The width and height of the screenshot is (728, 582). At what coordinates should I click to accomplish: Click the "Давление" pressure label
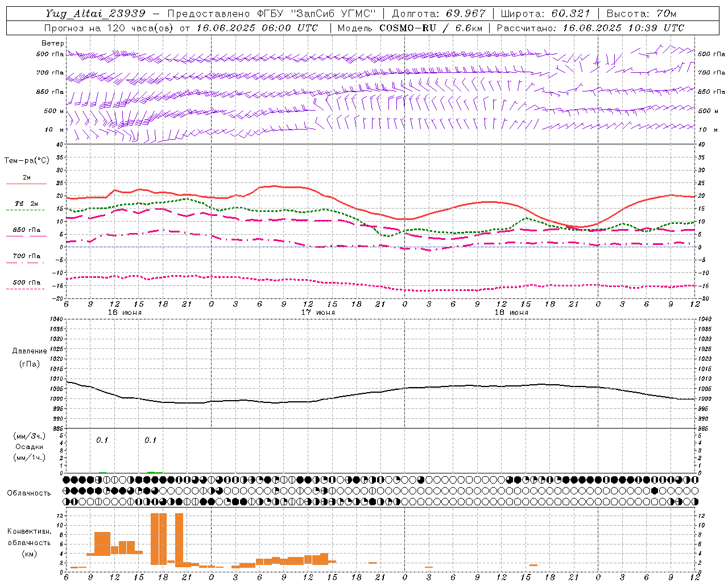(x=30, y=351)
